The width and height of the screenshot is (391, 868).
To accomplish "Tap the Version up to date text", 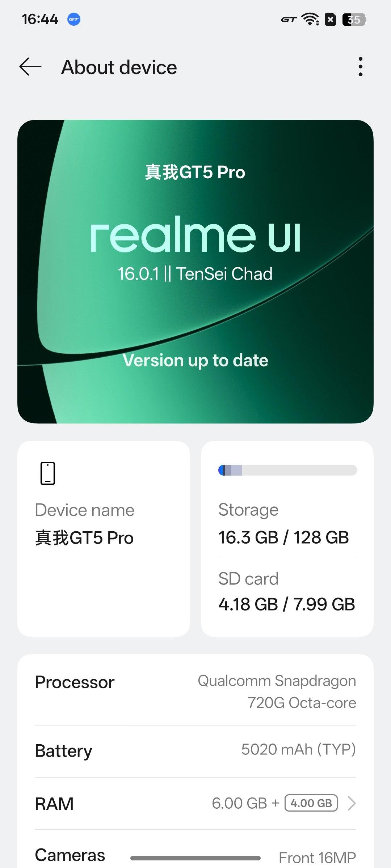I will click(x=195, y=360).
